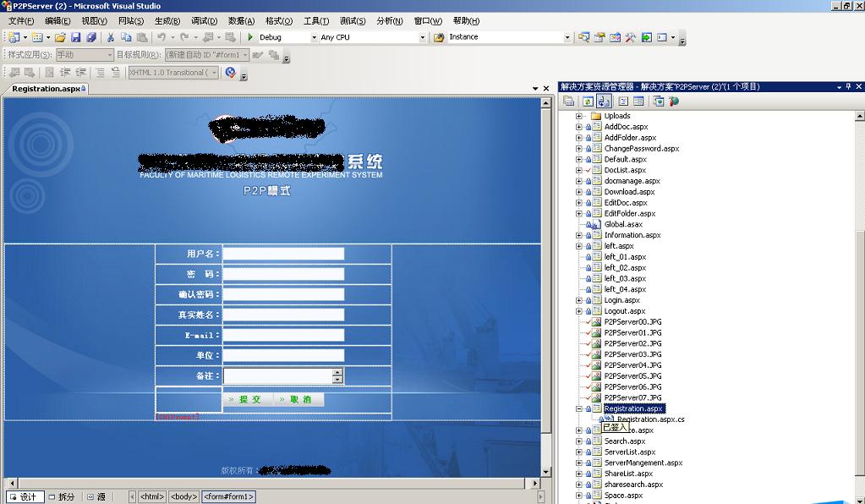865x504 pixels.
Task: Select Registration.aspx.cs in the tree
Action: pyautogui.click(x=650, y=419)
